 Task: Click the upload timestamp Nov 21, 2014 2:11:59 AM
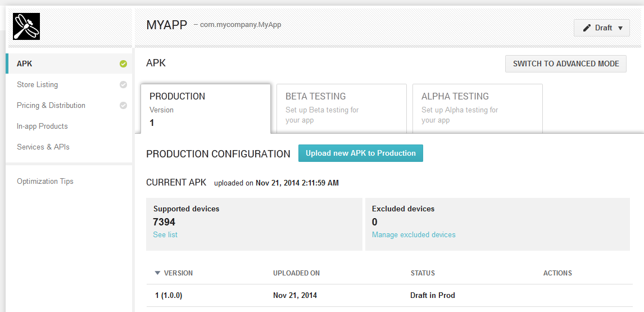point(297,183)
